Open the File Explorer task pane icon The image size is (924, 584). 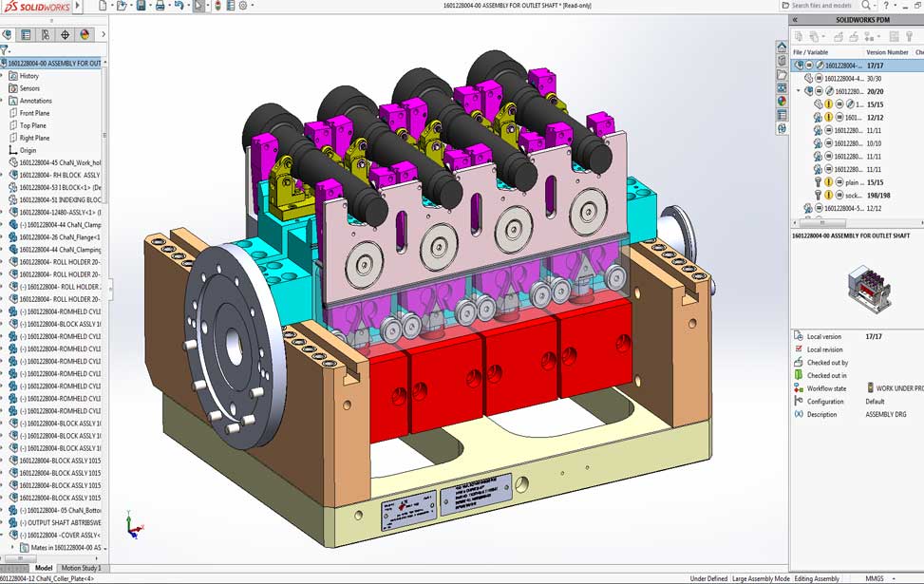[782, 74]
